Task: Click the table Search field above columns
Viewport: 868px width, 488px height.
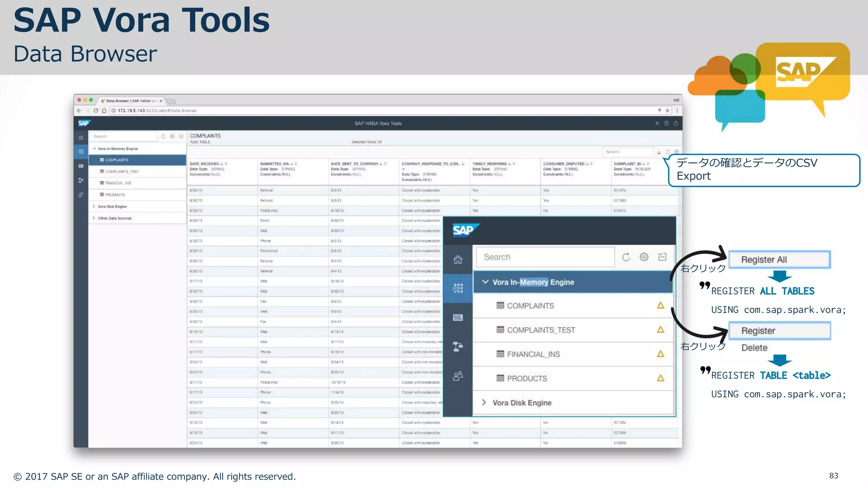Action: (x=627, y=152)
